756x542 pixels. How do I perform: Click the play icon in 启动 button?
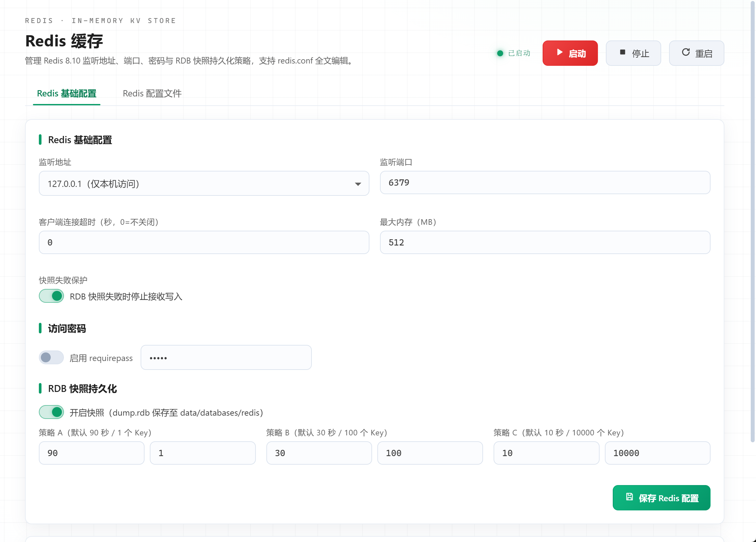pos(560,52)
